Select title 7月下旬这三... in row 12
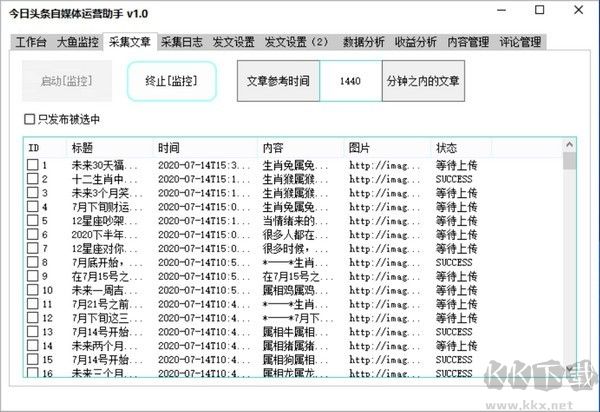This screenshot has height=412, width=600. pos(107,318)
